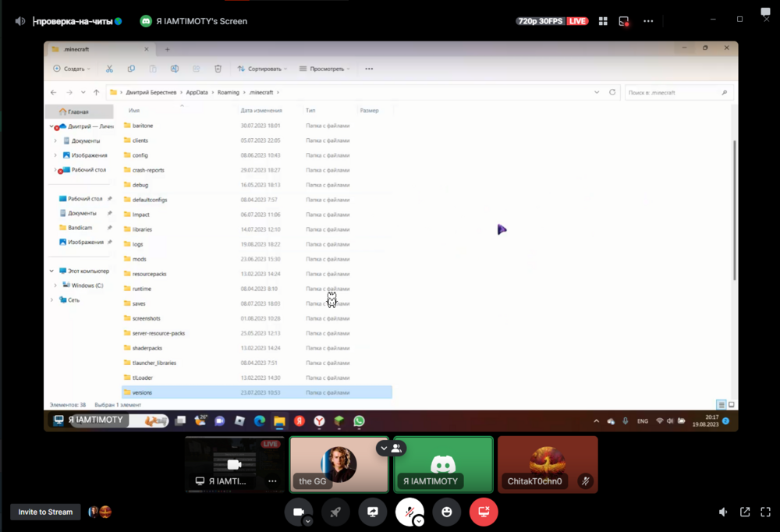
Task: Click Создать button in Explorer toolbar
Action: (72, 69)
